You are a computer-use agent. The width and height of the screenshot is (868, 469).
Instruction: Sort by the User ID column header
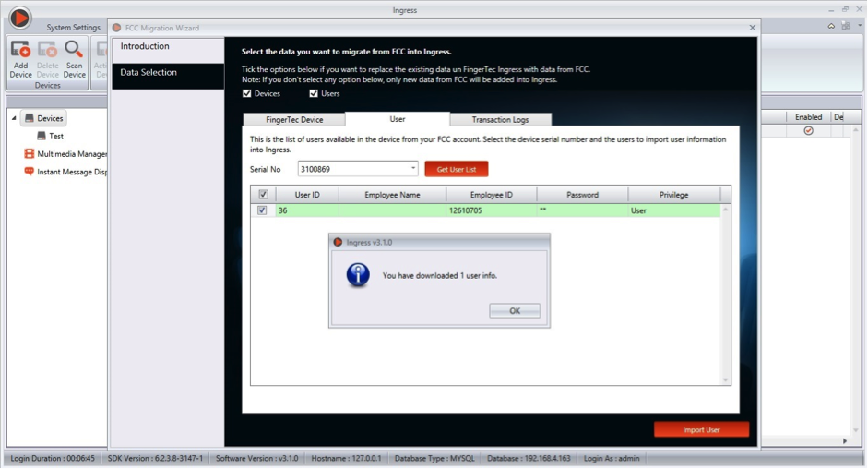[x=307, y=195]
